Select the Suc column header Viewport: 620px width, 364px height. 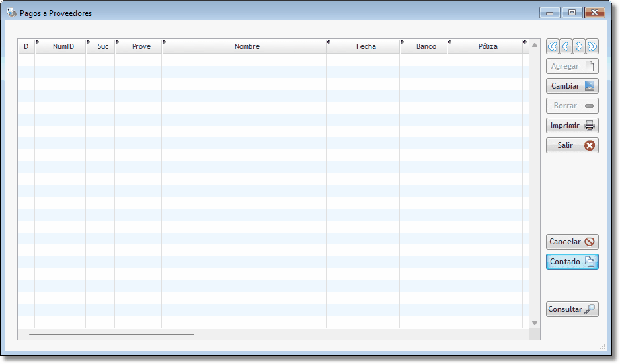pos(103,46)
